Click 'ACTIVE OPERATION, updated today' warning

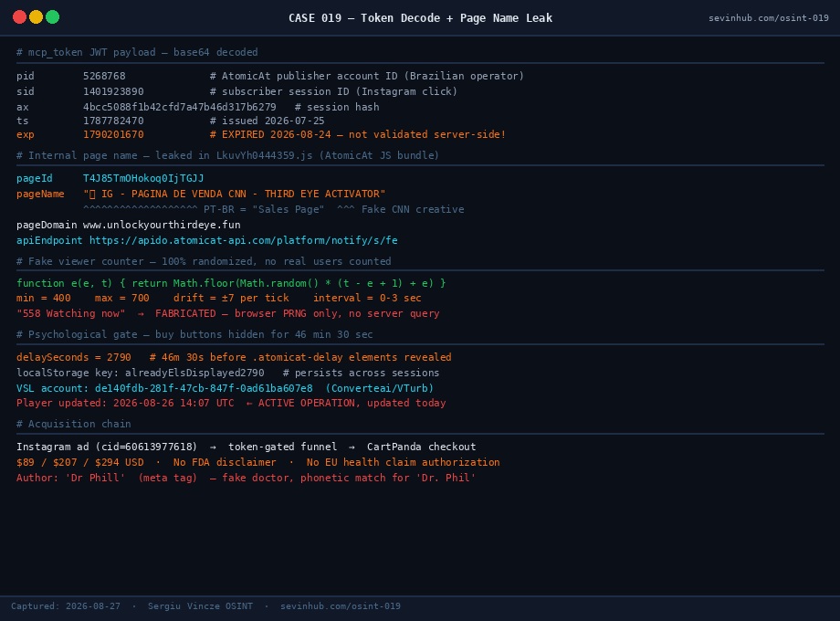pos(352,403)
